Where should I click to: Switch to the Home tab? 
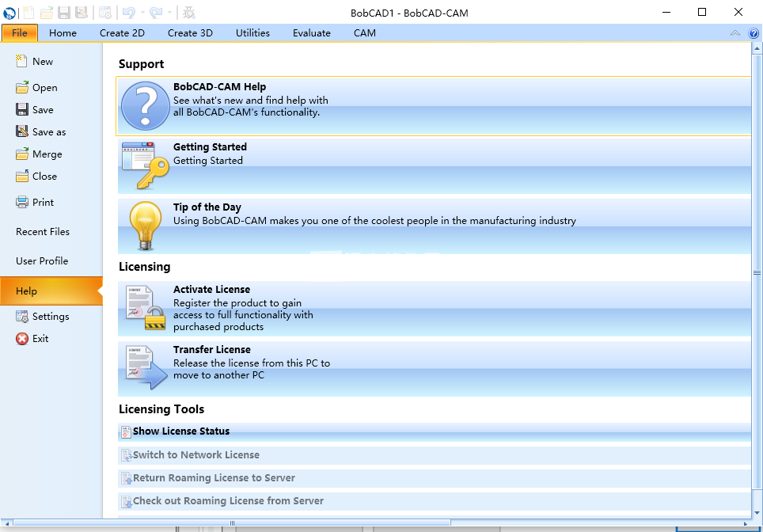point(63,33)
